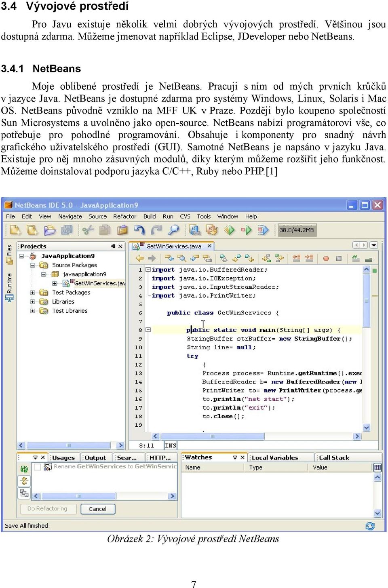Click the Shift Line Right icon
The width and height of the screenshot is (388, 588).
click(x=309, y=258)
